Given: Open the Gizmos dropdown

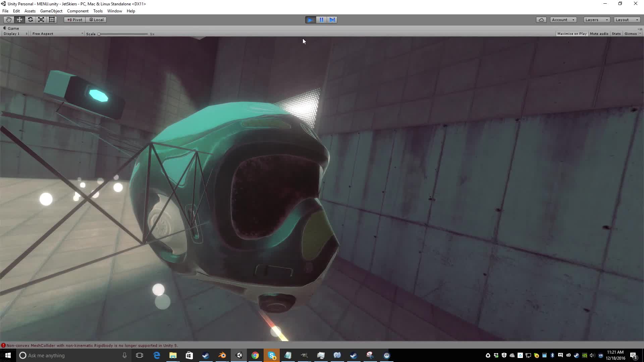Looking at the screenshot, I should pyautogui.click(x=632, y=34).
